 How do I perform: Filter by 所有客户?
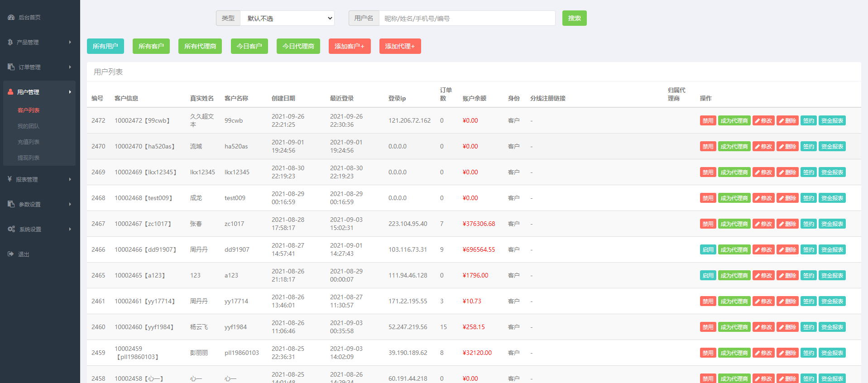point(151,46)
